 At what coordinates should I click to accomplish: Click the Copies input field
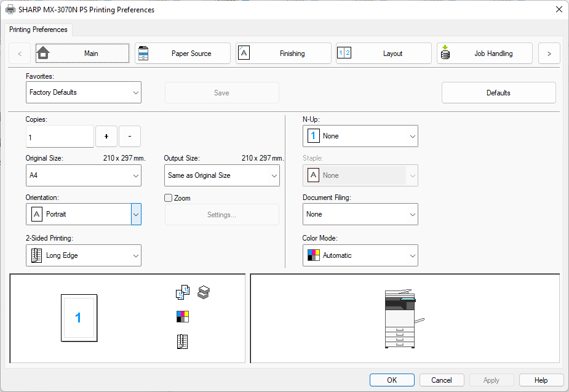click(x=60, y=137)
